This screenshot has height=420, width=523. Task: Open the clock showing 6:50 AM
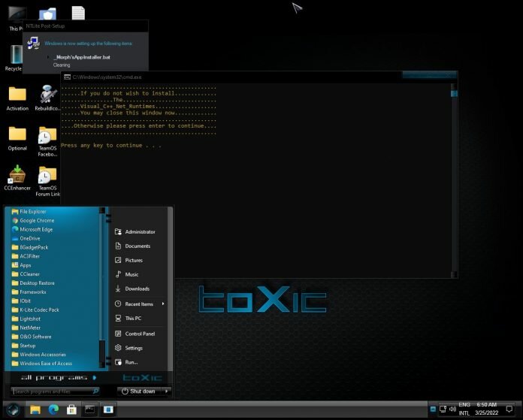pos(486,409)
